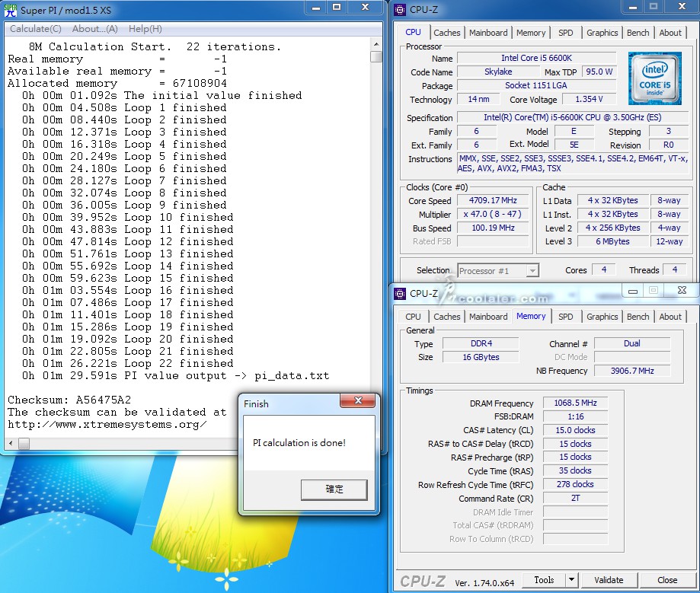The width and height of the screenshot is (700, 593).
Task: Click the 'Checksum: A56475A2' line in Super PI
Action: tap(69, 400)
